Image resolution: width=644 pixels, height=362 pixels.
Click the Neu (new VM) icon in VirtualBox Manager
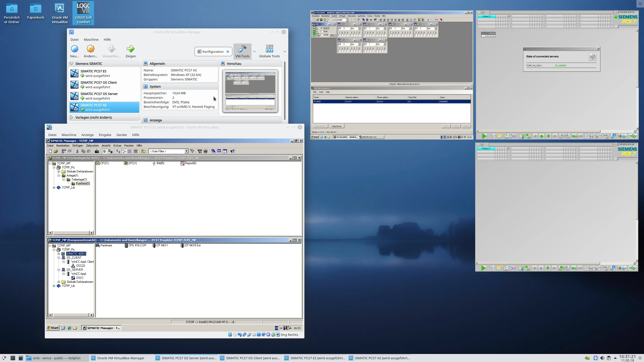pos(74,49)
